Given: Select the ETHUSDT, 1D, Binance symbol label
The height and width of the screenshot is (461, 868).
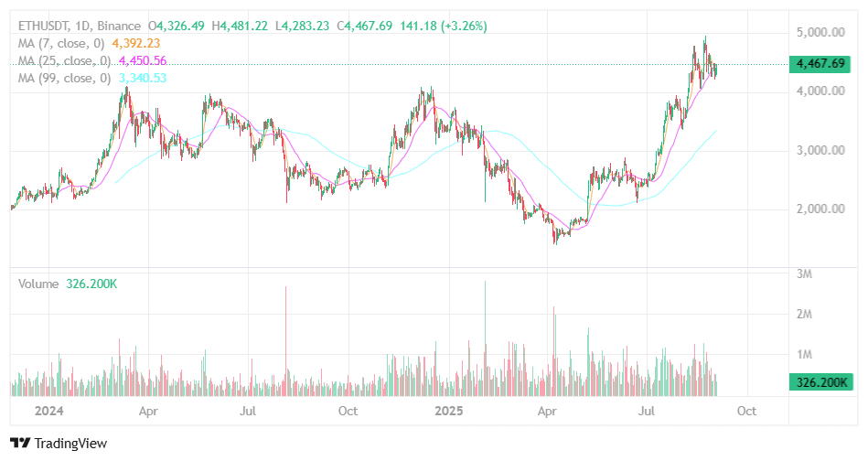Looking at the screenshot, I should 80,26.
